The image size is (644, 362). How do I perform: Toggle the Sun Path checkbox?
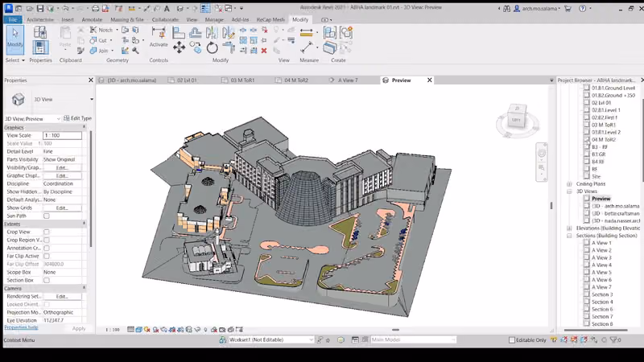click(x=47, y=216)
